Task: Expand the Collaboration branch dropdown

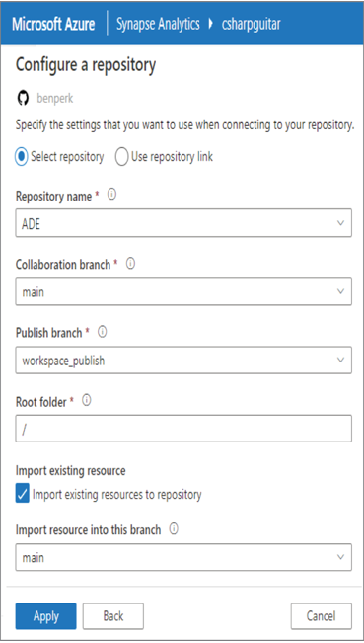Action: coord(183,291)
